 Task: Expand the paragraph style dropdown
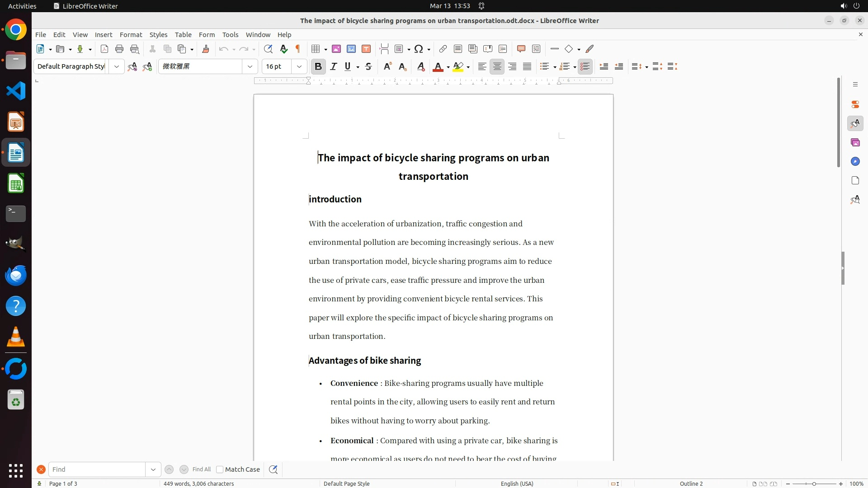point(117,67)
